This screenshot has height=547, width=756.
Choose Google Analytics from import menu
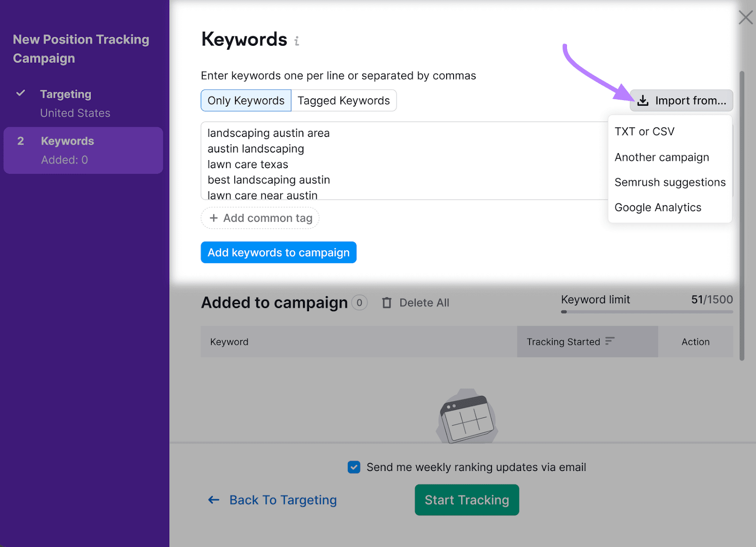point(658,207)
